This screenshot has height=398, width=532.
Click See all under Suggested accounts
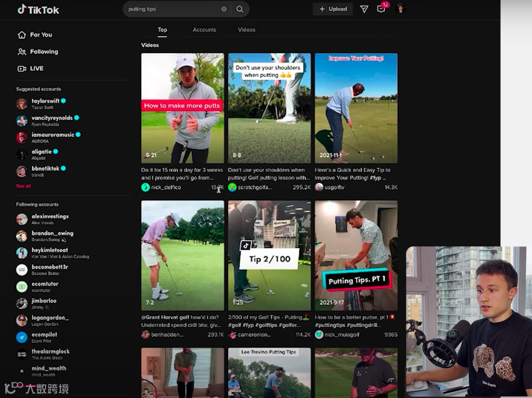23,186
